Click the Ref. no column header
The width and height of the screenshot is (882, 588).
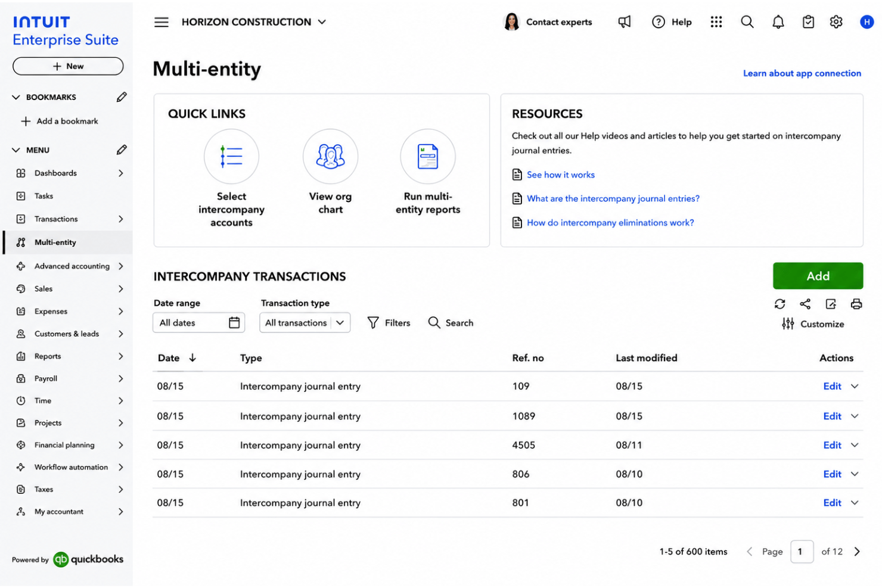(x=527, y=358)
